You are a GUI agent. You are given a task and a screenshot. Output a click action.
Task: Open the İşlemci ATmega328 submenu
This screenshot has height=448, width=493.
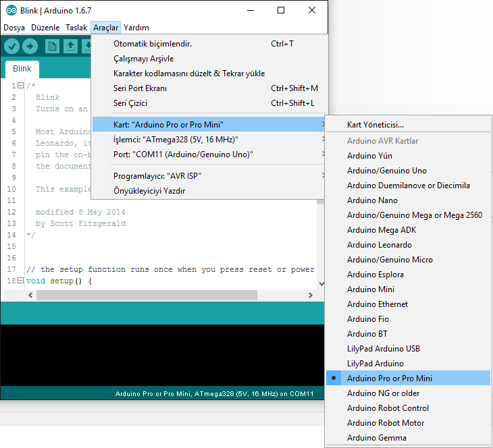point(209,139)
